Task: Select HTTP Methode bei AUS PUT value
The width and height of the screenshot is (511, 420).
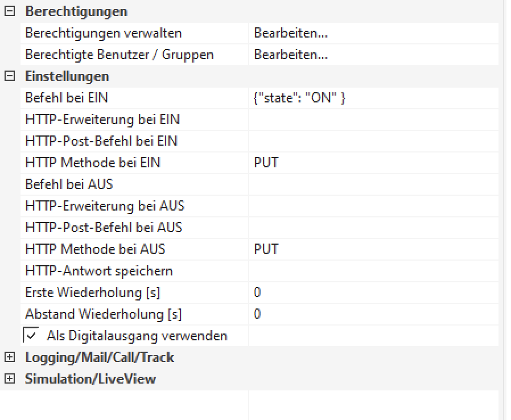Action: [x=373, y=249]
